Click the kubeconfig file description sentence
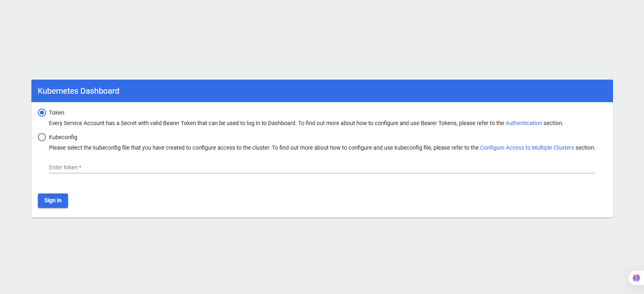 pyautogui.click(x=242, y=148)
